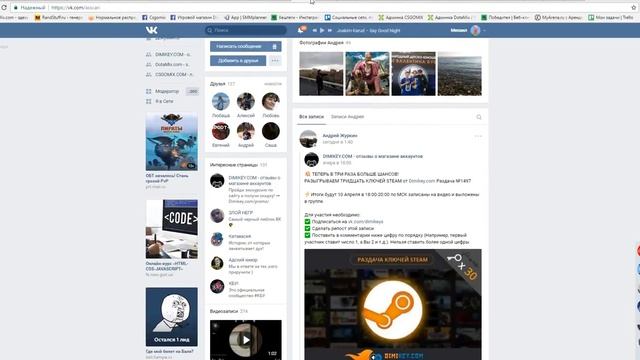The image size is (640, 360).
Task: Click the 'Добавить в друзья' button
Action: point(238,61)
